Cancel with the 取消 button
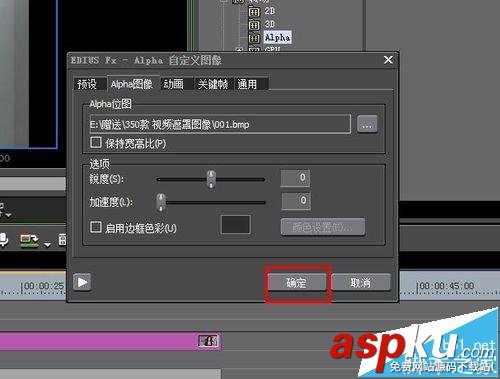 (361, 283)
